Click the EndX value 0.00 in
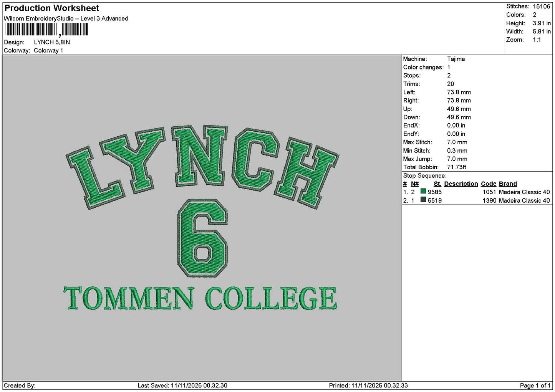The image size is (555, 392). tap(456, 126)
